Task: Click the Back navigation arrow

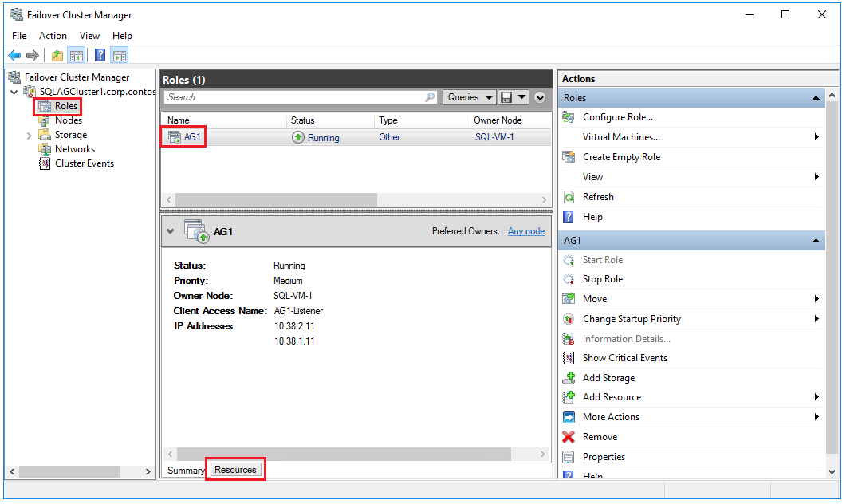Action: (14, 55)
